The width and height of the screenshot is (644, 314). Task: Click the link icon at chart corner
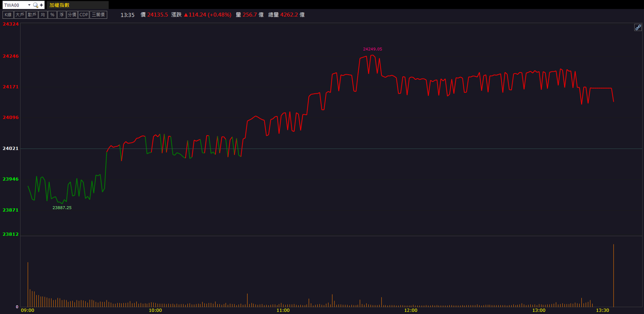pyautogui.click(x=638, y=27)
